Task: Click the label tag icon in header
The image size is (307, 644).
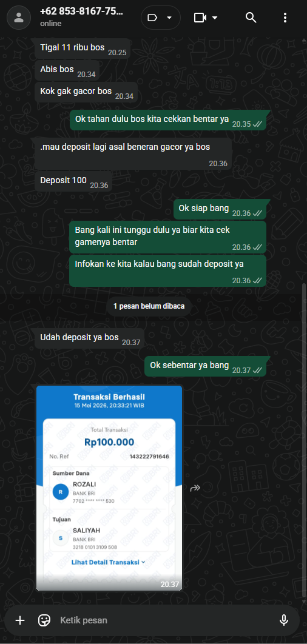Action: tap(152, 18)
